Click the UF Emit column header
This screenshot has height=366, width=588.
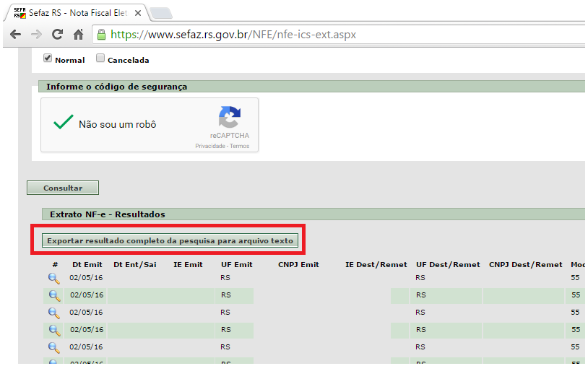(237, 265)
